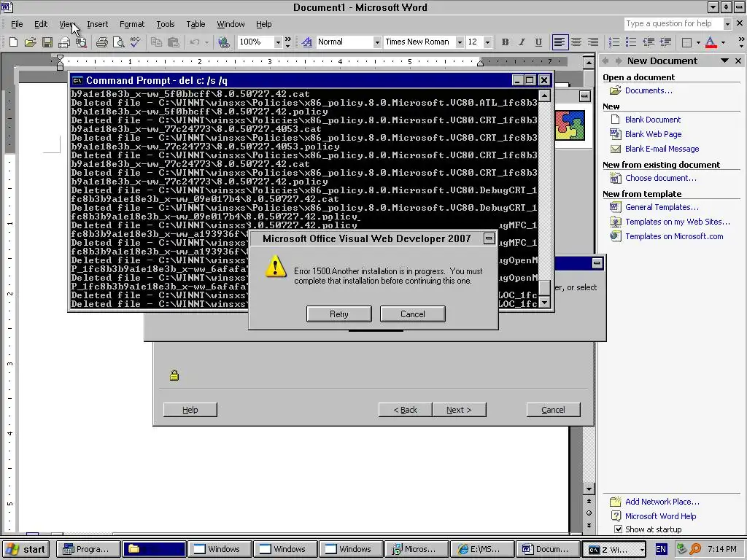Click the Paste toolbar icon

tap(174, 42)
